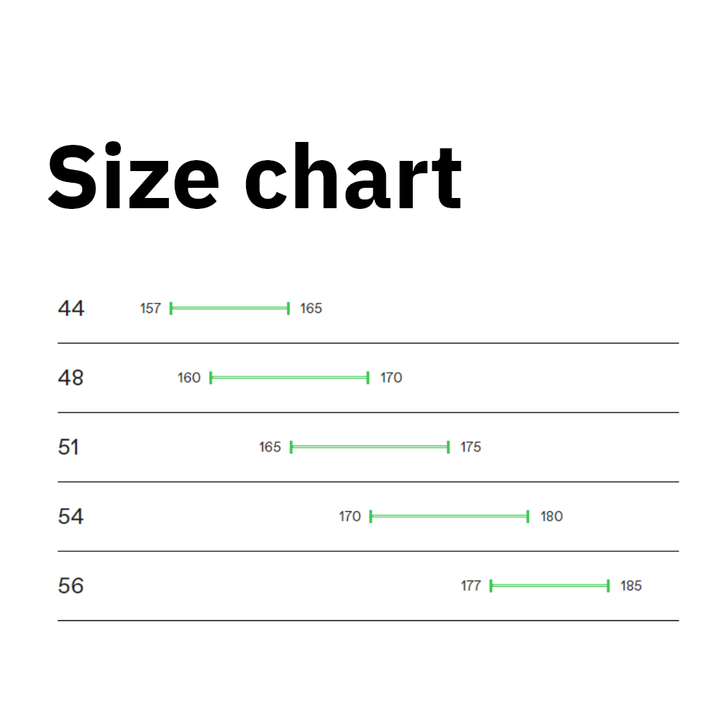Screen dimensions: 728x728
Task: Pick the size 56 row label
Action: click(71, 586)
